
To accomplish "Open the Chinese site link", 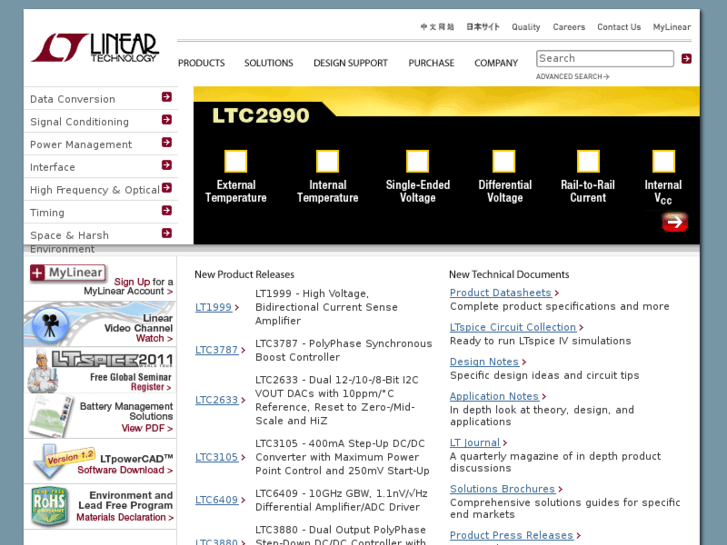I will (x=437, y=27).
